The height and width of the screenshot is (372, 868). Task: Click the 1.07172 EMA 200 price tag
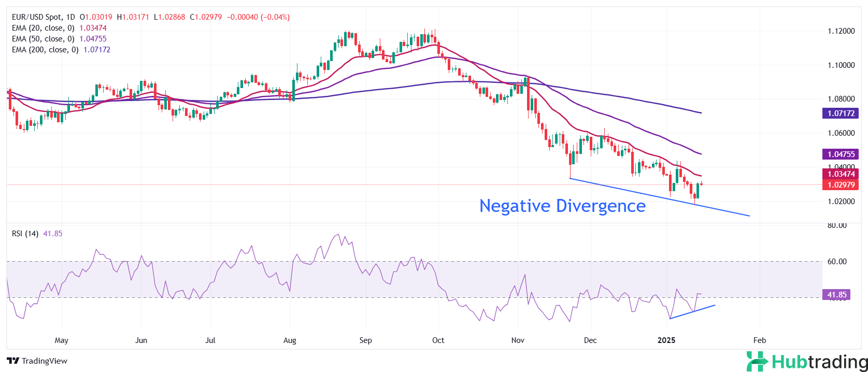(841, 113)
